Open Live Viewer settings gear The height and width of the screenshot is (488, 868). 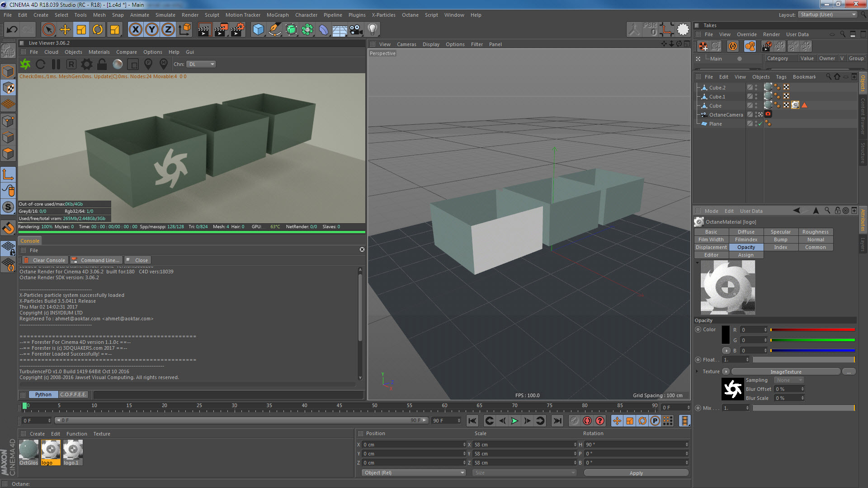[86, 64]
